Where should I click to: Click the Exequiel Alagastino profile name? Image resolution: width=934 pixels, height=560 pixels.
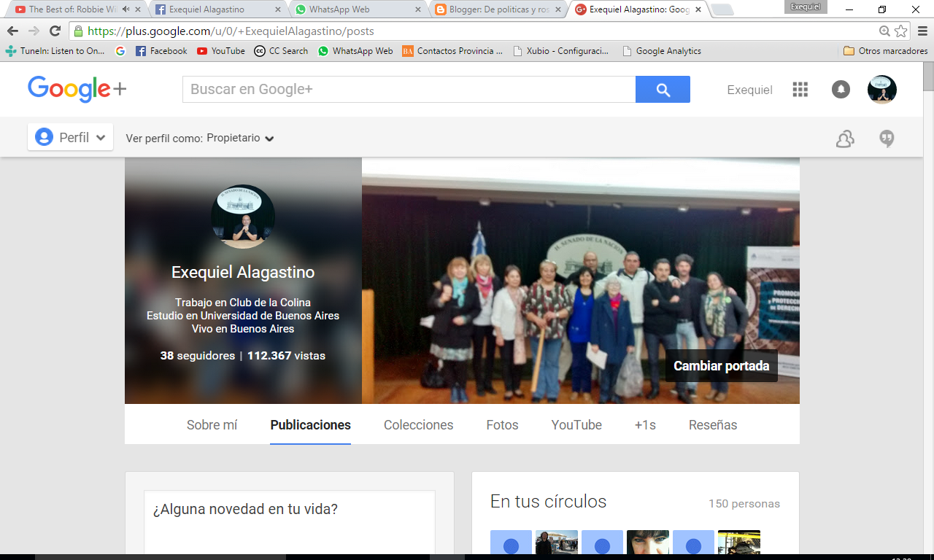pyautogui.click(x=243, y=272)
